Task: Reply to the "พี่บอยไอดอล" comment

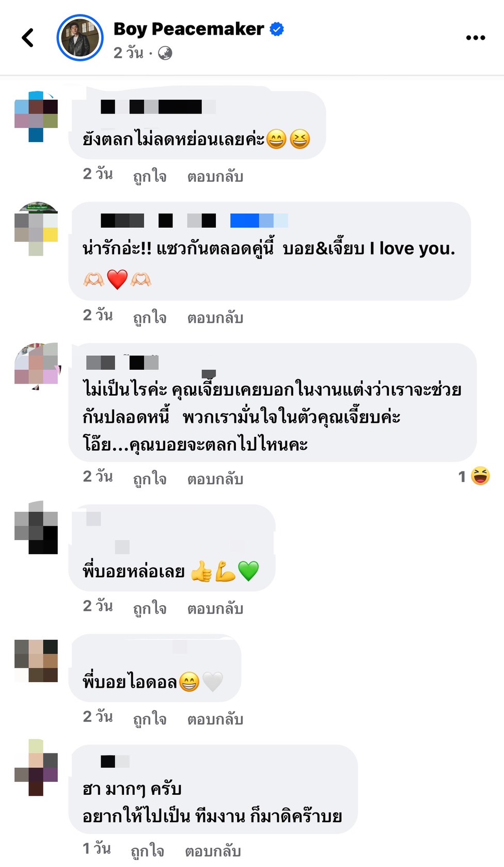Action: [x=215, y=719]
